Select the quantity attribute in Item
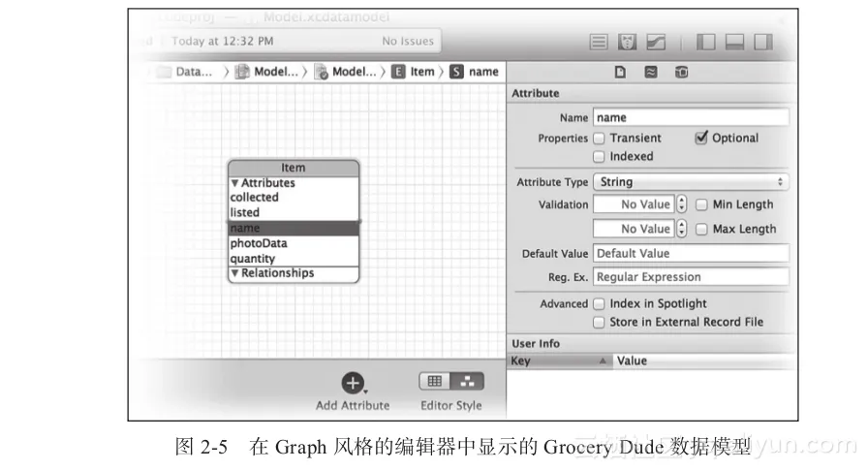This screenshot has width=868, height=470. coord(294,259)
